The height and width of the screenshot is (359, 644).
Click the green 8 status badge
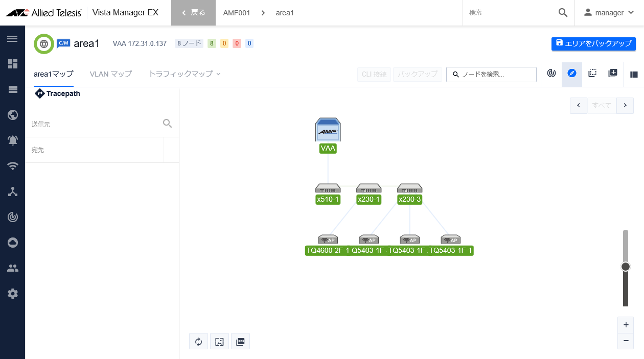click(x=212, y=43)
